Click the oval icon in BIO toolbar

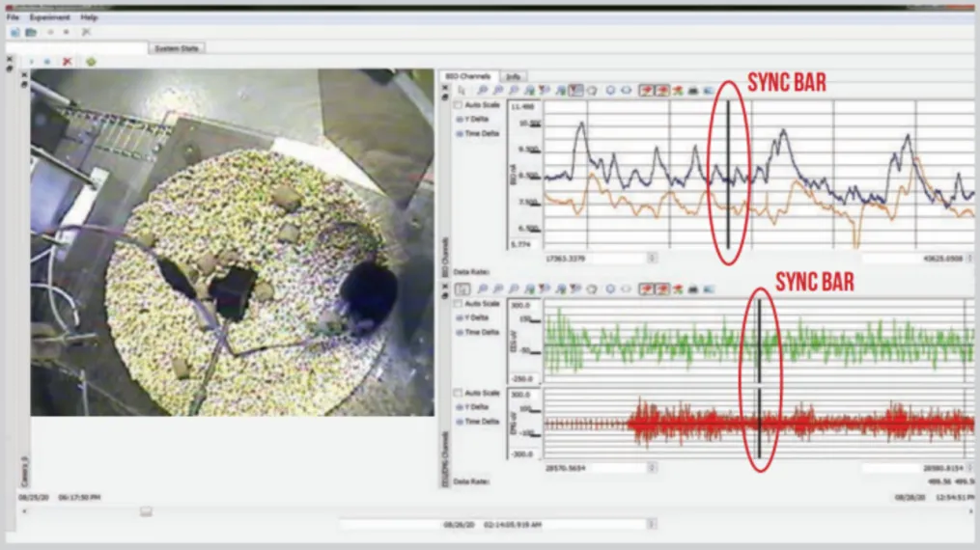(626, 91)
